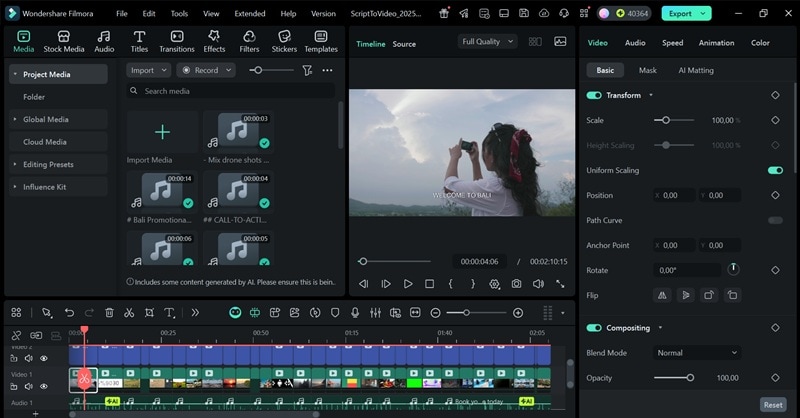The image size is (800, 418).
Task: Click the marker shield icon in timeline toolbar
Action: 335,313
